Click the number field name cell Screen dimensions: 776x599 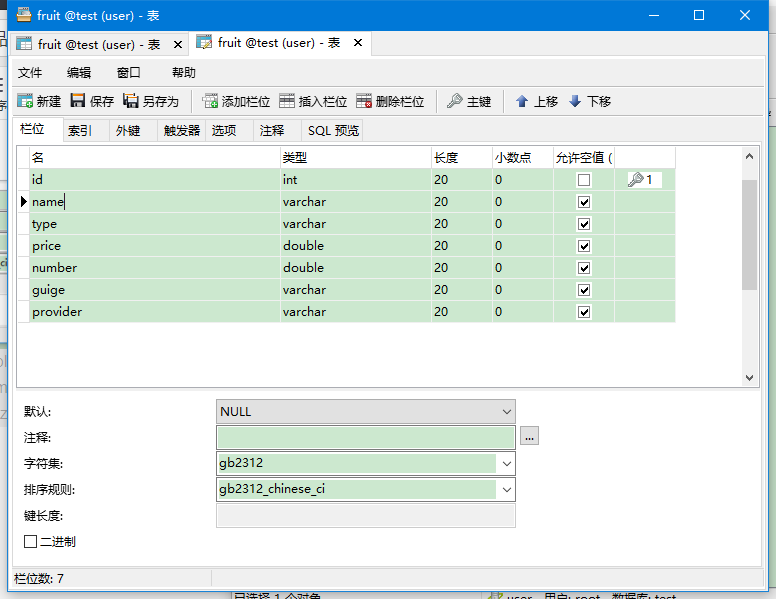[x=154, y=268]
